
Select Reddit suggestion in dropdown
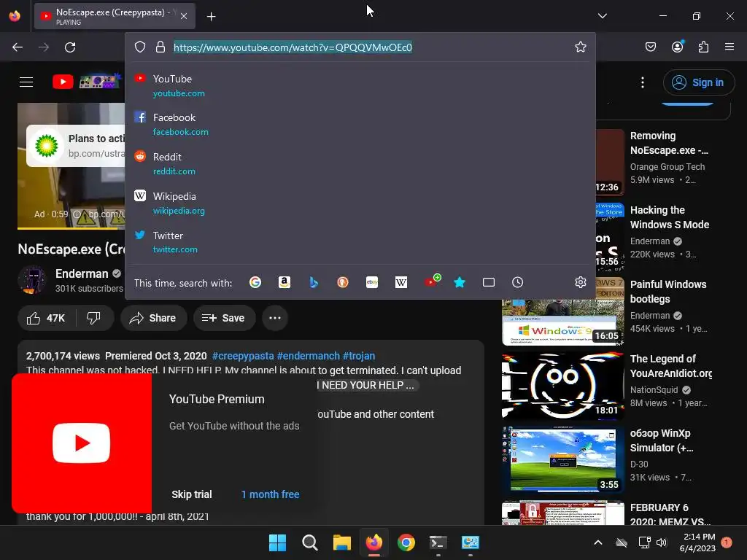point(360,164)
